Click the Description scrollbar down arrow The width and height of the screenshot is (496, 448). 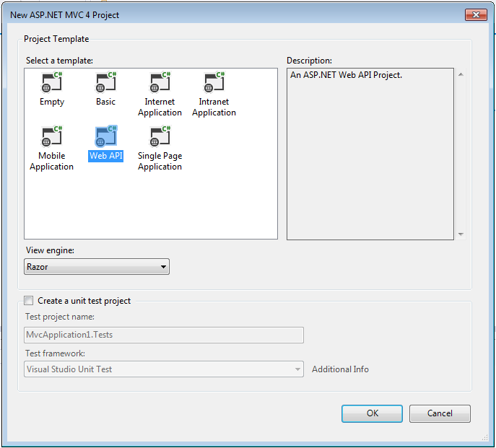(x=461, y=234)
